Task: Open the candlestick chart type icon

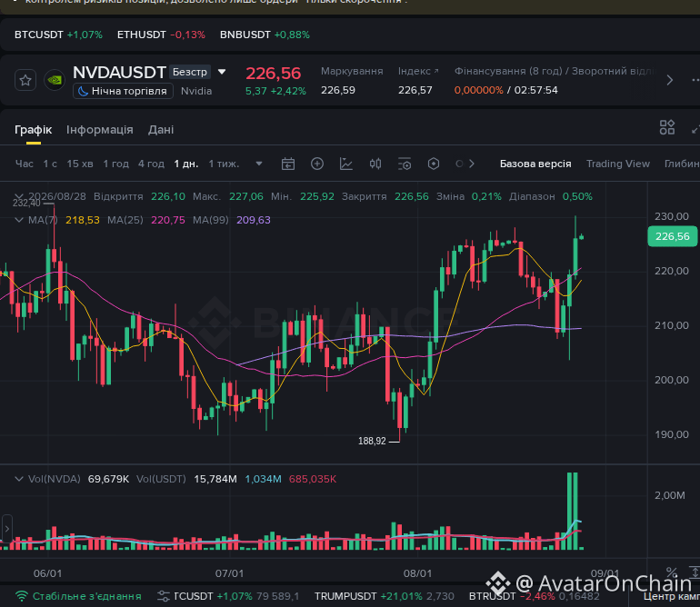Action: (375, 164)
